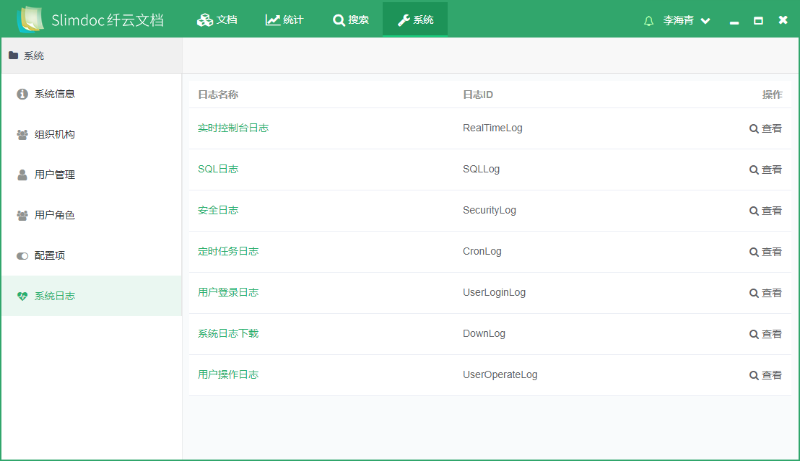The height and width of the screenshot is (461, 800).
Task: Click 查看 magnifier for UserOperateLog
Action: tap(755, 375)
